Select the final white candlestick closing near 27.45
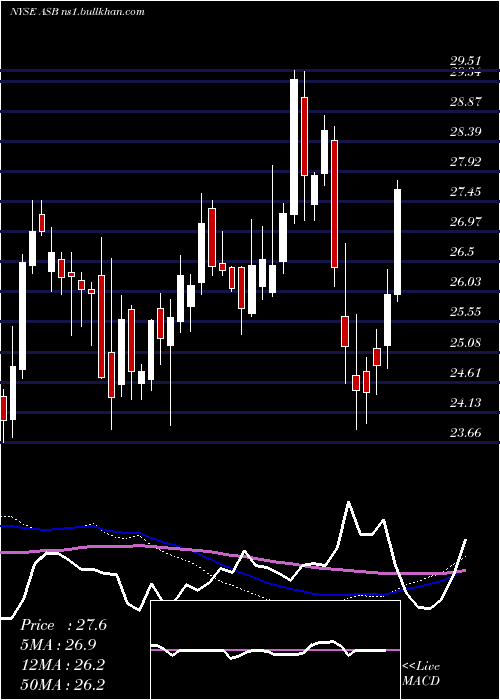The height and width of the screenshot is (700, 500). click(397, 242)
